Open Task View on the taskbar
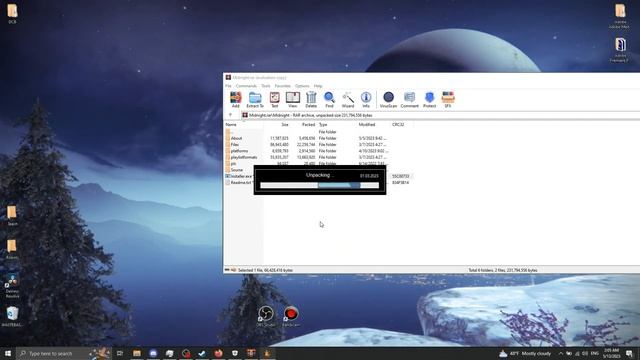This screenshot has width=640, height=360. (x=120, y=353)
